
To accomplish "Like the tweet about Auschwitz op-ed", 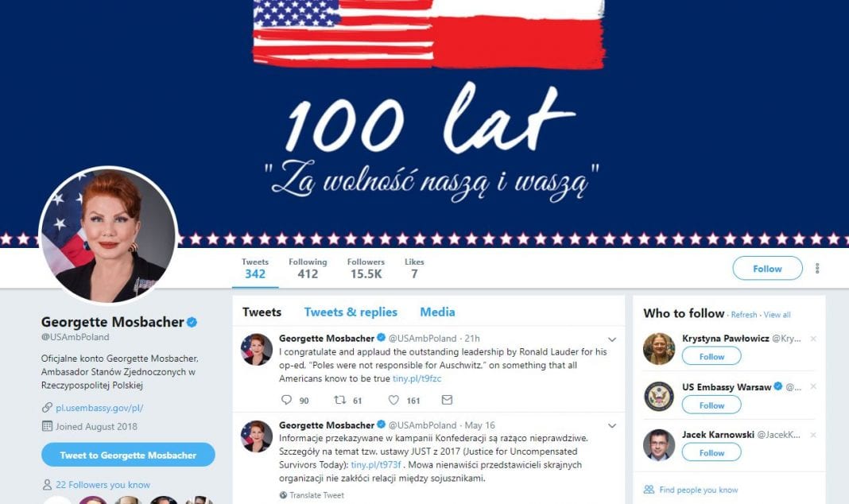I will coord(393,400).
